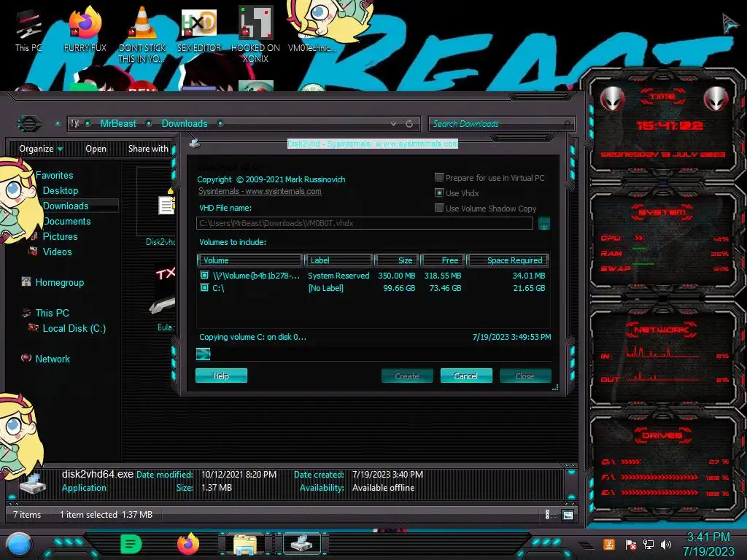The height and width of the screenshot is (560, 747).
Task: Select Downloads in navigation pane
Action: [66, 206]
